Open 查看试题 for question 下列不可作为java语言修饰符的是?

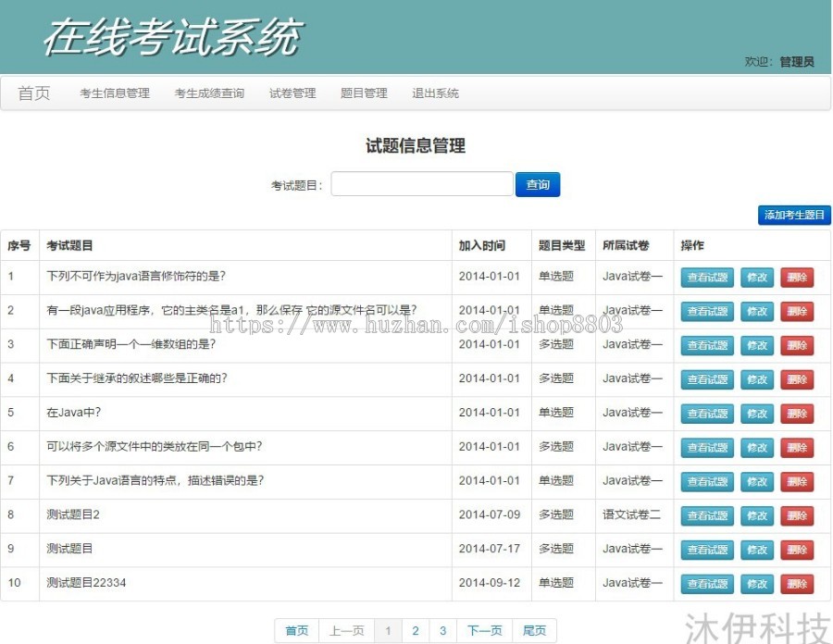point(706,277)
